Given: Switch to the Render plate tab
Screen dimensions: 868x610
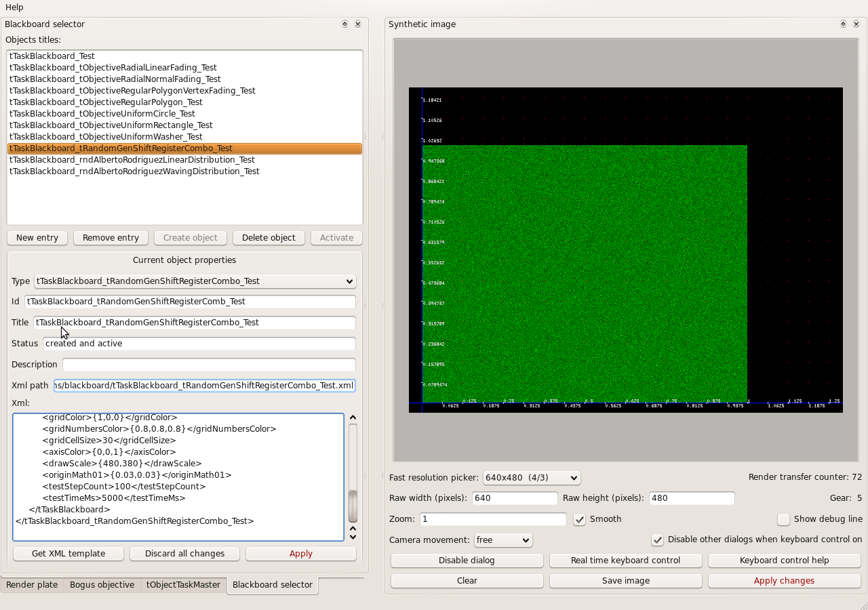Looking at the screenshot, I should (x=32, y=585).
